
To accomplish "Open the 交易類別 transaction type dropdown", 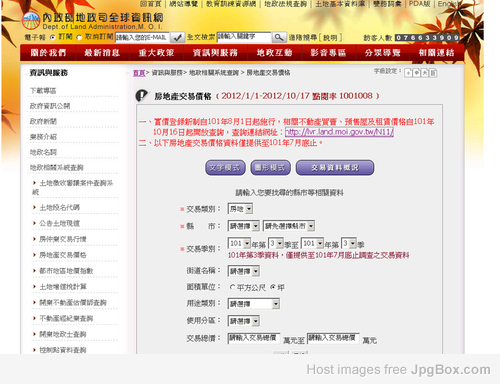I will point(240,209).
